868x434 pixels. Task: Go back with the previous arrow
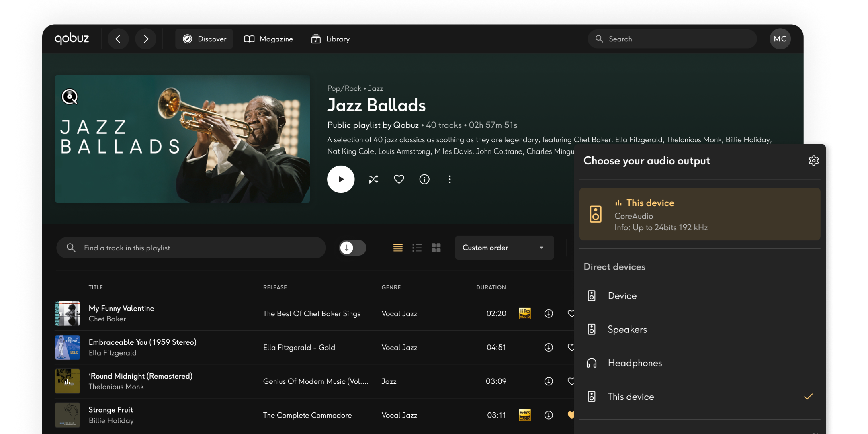[x=118, y=39]
